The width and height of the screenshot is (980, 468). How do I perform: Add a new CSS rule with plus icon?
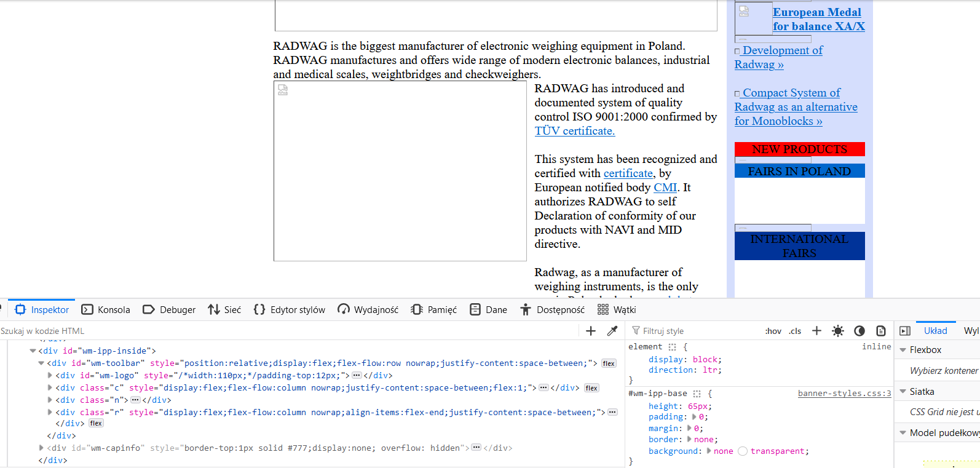[x=816, y=331]
